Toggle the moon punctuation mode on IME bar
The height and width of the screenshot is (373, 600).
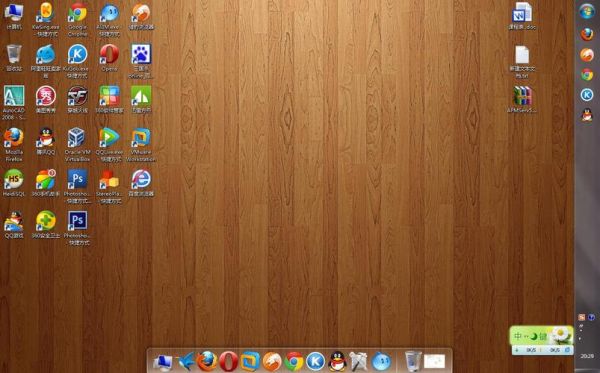pos(533,337)
